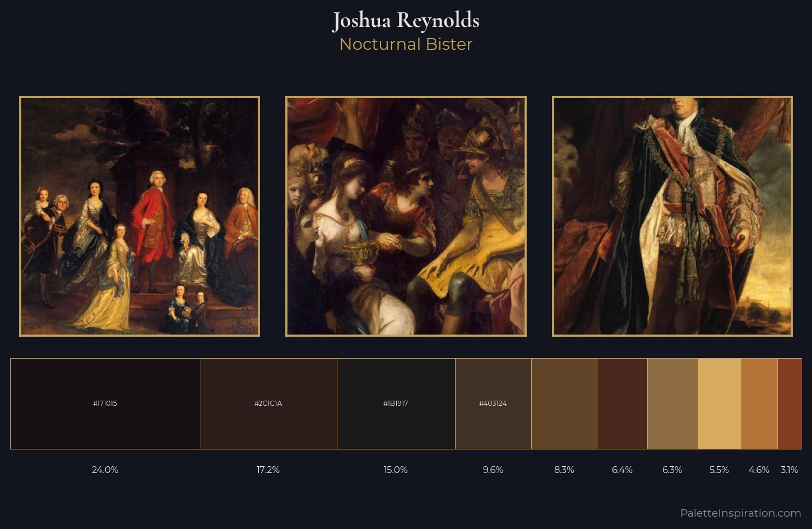Click the Nocturnal Bister subtitle
This screenshot has width=812, height=529.
pyautogui.click(x=406, y=44)
